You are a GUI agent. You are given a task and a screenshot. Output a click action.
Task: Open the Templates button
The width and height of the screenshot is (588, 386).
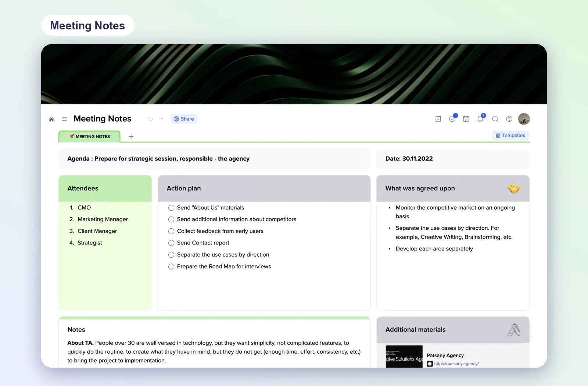click(510, 135)
